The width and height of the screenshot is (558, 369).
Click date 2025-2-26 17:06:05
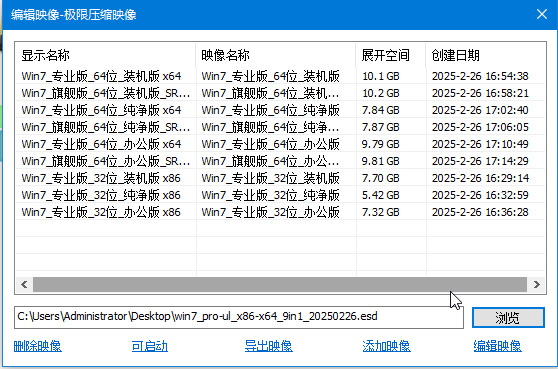[480, 127]
